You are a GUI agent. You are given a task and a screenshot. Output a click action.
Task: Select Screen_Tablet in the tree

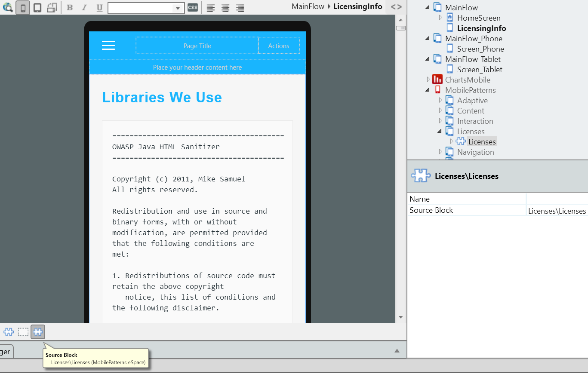(480, 70)
